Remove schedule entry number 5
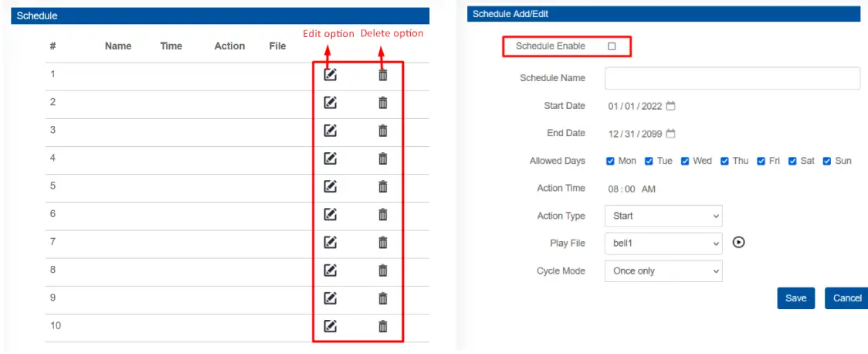The width and height of the screenshot is (868, 354). pyautogui.click(x=382, y=186)
